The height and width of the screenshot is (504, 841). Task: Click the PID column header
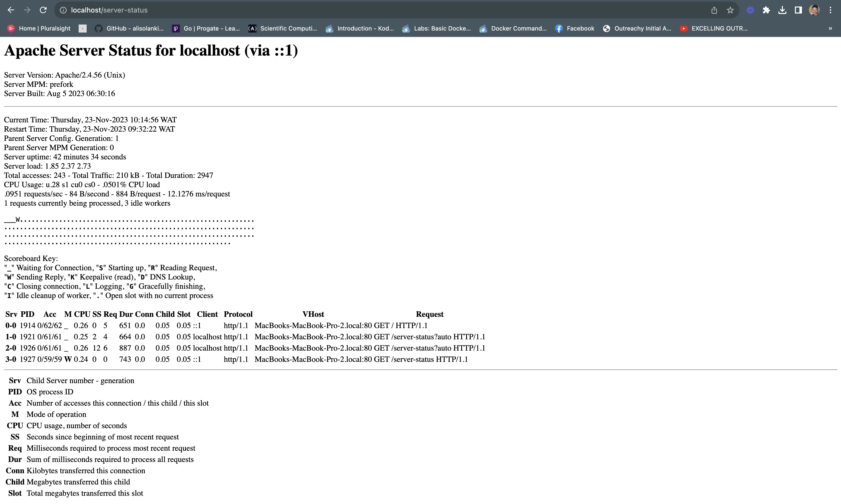(28, 314)
